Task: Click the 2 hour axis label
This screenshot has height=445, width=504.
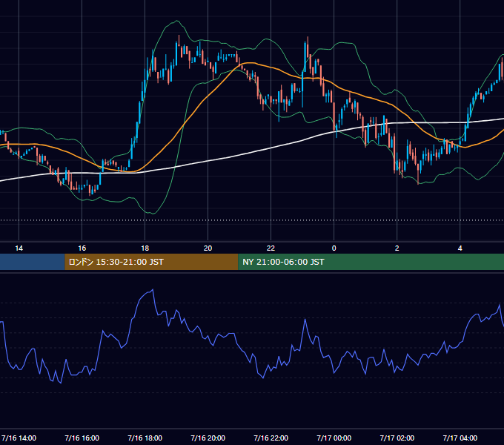Action: 397,248
